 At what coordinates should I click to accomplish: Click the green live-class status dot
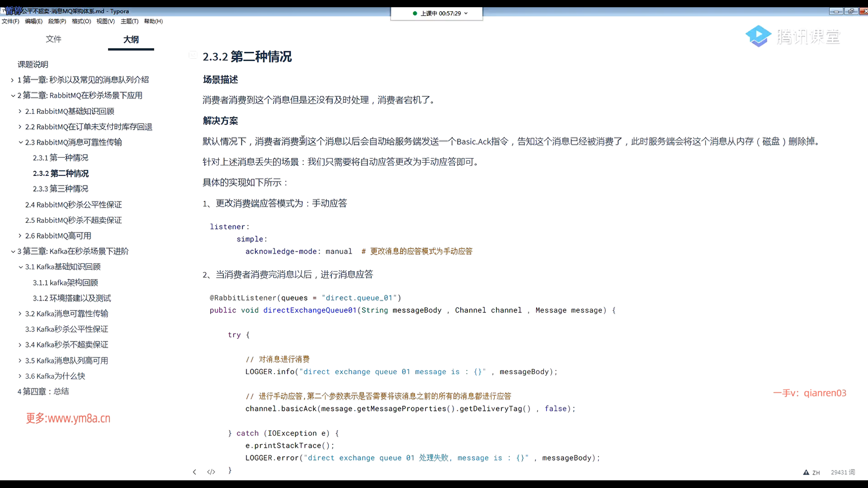point(415,14)
